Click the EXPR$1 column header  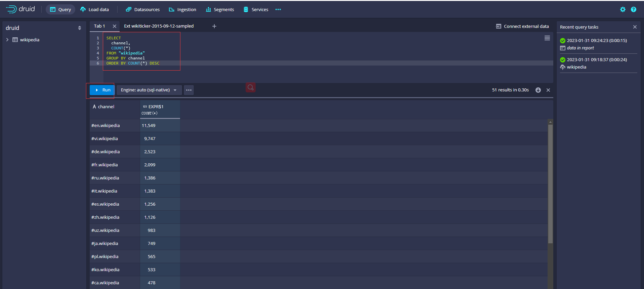pyautogui.click(x=160, y=110)
